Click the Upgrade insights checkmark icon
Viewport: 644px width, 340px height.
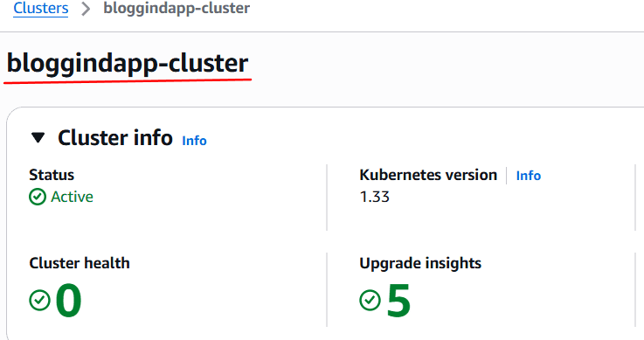[370, 300]
